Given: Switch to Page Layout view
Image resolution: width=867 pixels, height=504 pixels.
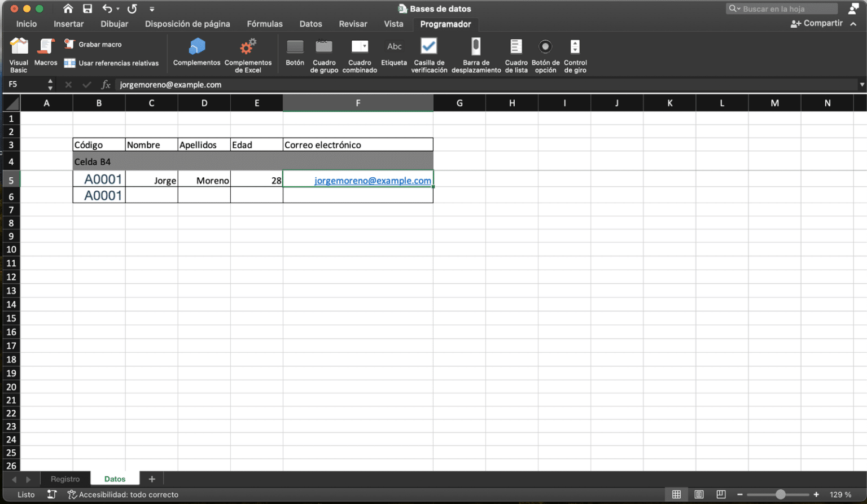Looking at the screenshot, I should pyautogui.click(x=699, y=494).
